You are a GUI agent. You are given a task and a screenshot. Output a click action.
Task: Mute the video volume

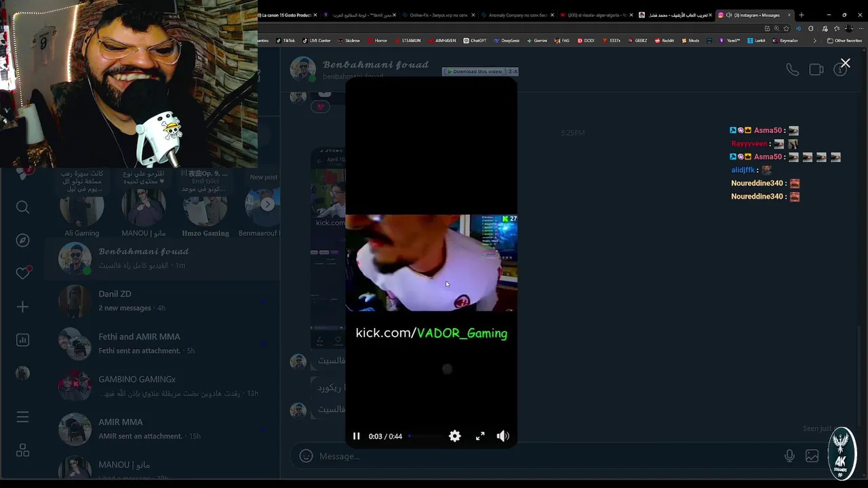pyautogui.click(x=503, y=436)
